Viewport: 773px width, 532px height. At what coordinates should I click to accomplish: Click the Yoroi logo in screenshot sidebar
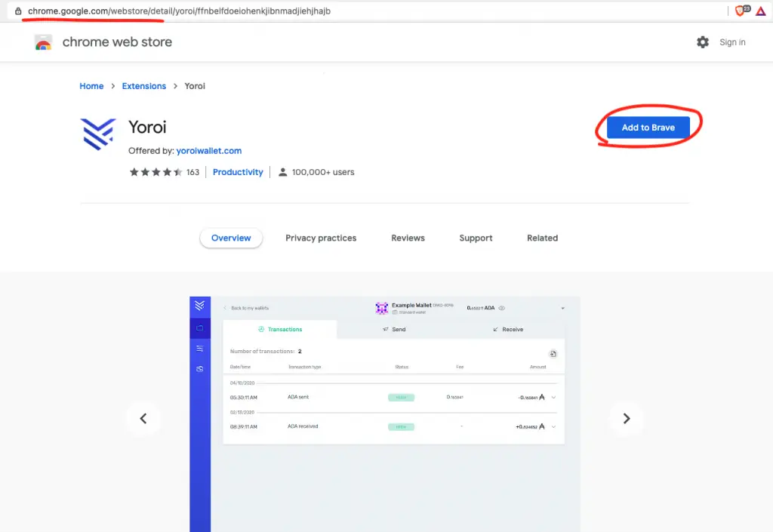coord(199,306)
